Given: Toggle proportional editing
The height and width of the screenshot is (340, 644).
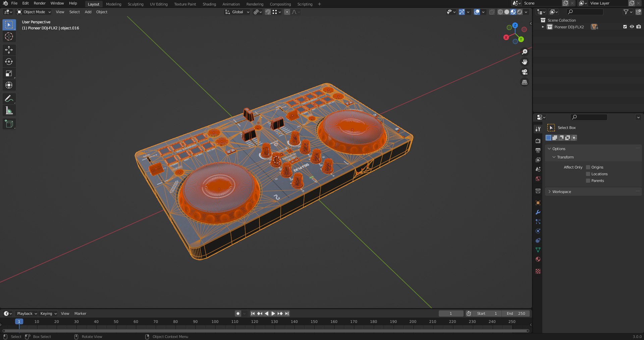Looking at the screenshot, I should [x=287, y=12].
